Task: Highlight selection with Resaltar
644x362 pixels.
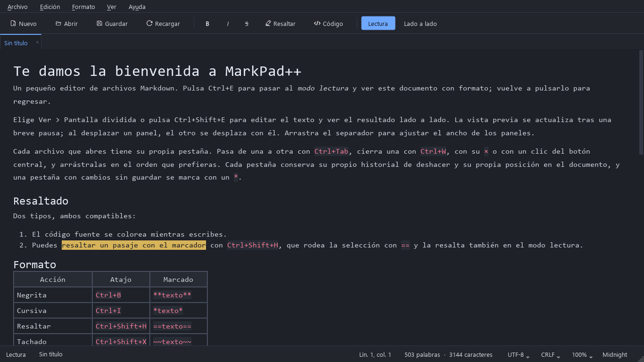Action: (281, 24)
